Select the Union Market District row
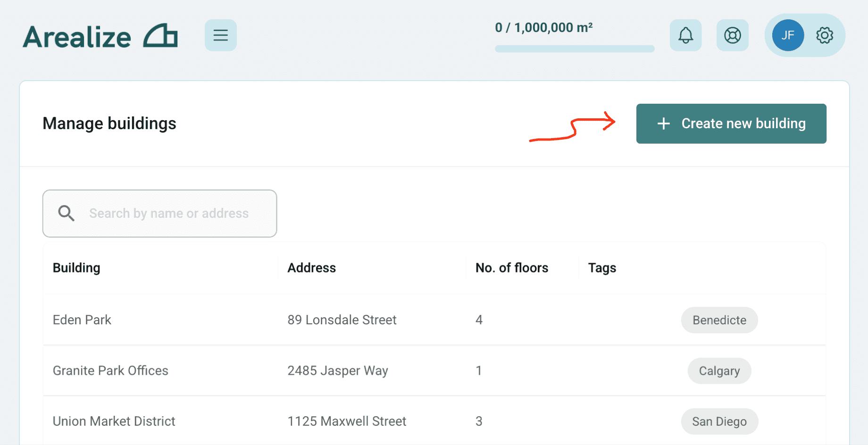868x445 pixels. (114, 421)
